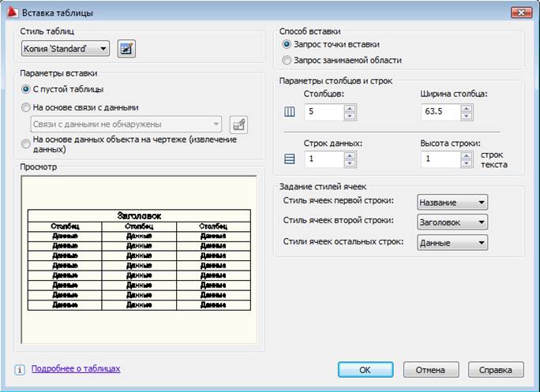The image size is (540, 392).
Task: Open the remaining rows style dropdown Данные
Action: coord(452,243)
